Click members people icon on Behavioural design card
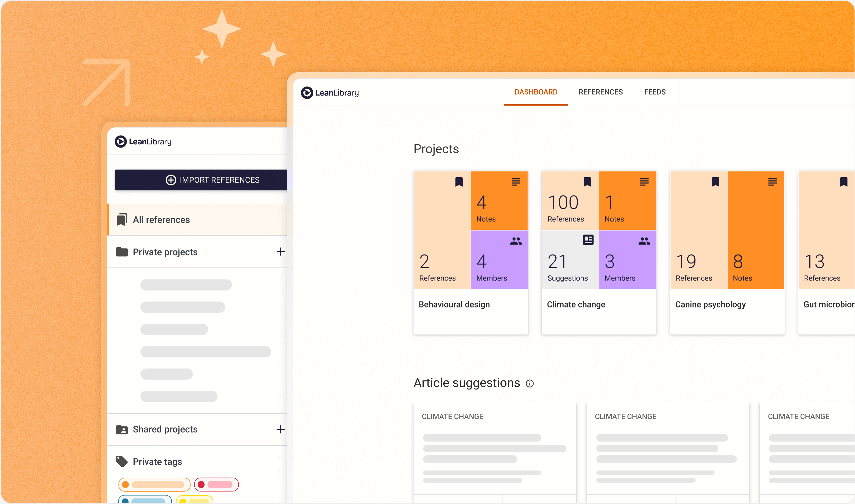Image resolution: width=855 pixels, height=504 pixels. click(516, 241)
